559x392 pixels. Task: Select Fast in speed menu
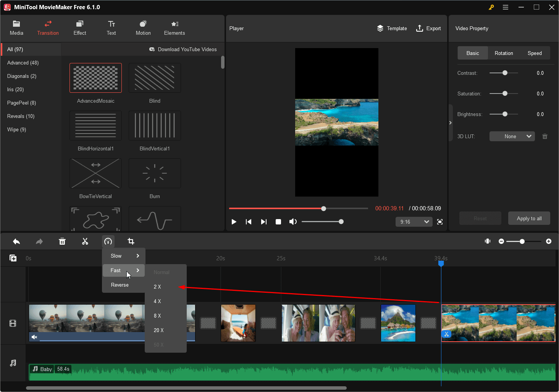tap(123, 270)
